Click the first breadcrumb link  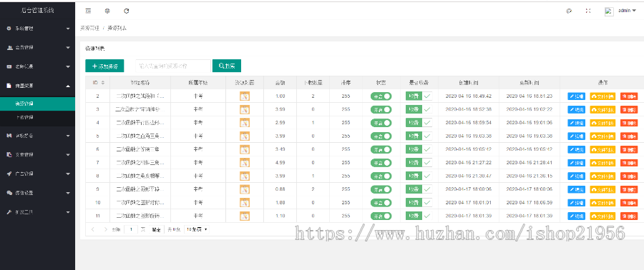pyautogui.click(x=89, y=29)
